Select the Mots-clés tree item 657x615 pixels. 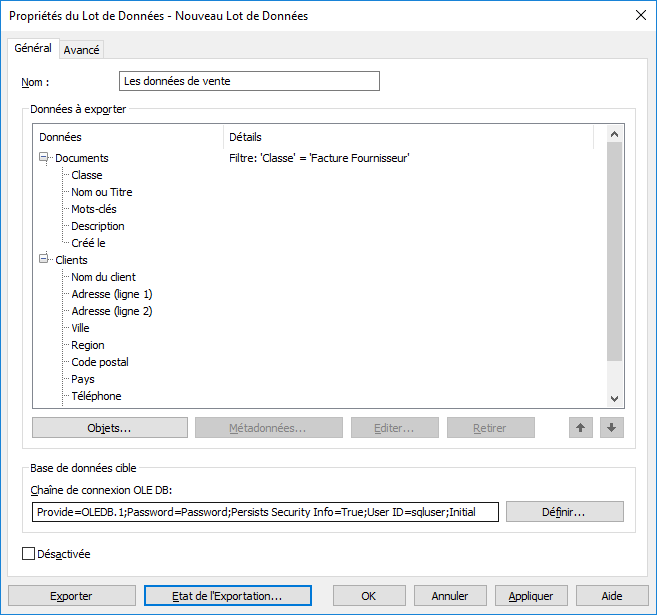coord(94,209)
